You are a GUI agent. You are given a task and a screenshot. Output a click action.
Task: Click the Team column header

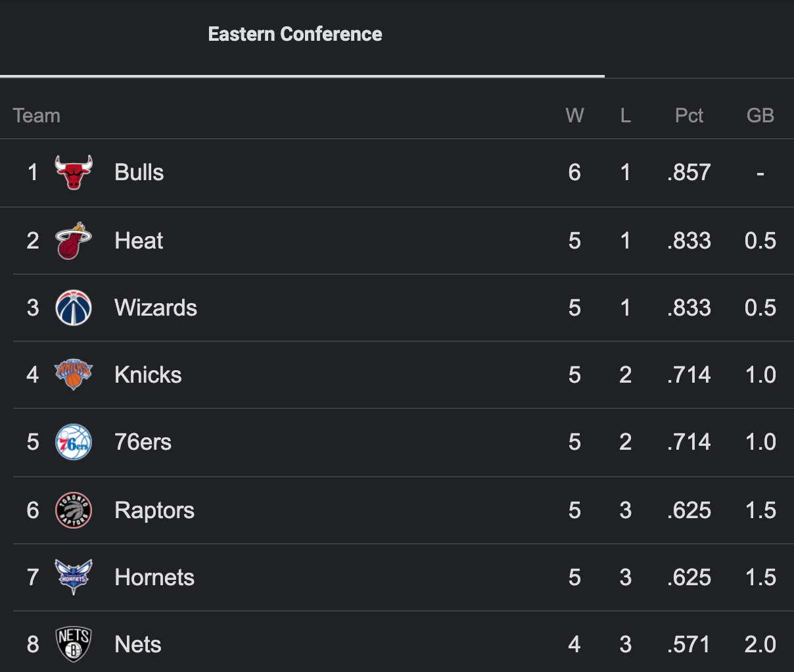click(x=37, y=116)
